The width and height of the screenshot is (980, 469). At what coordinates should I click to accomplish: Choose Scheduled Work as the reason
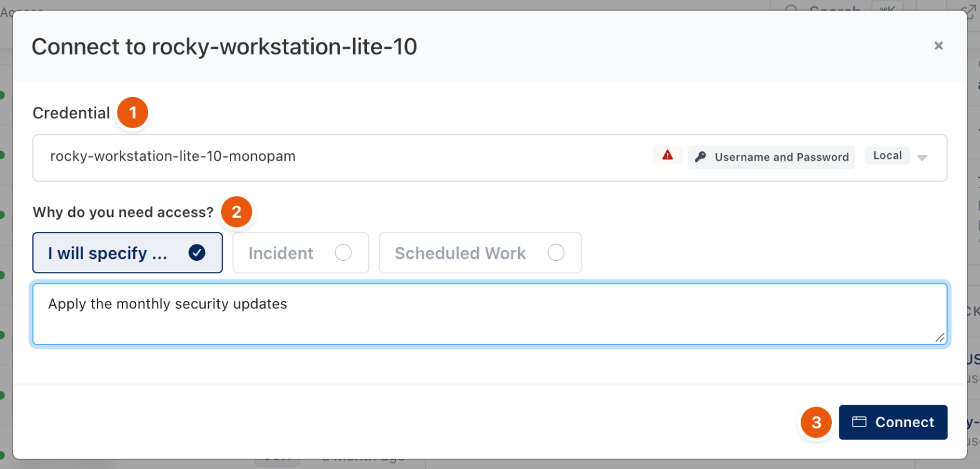(480, 253)
